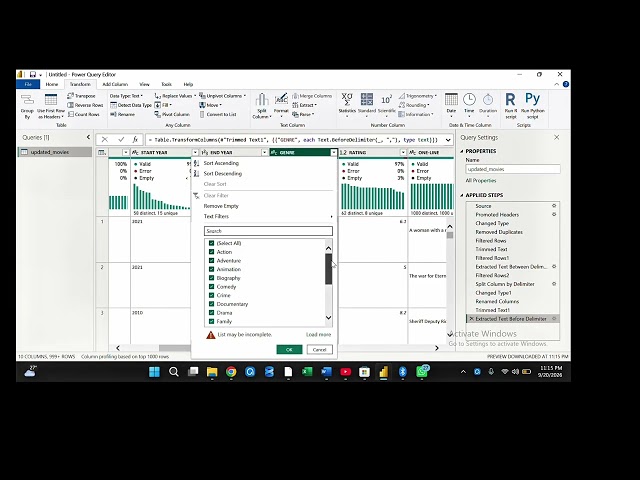
Task: Uncheck the Biography genre
Action: pos(211,278)
